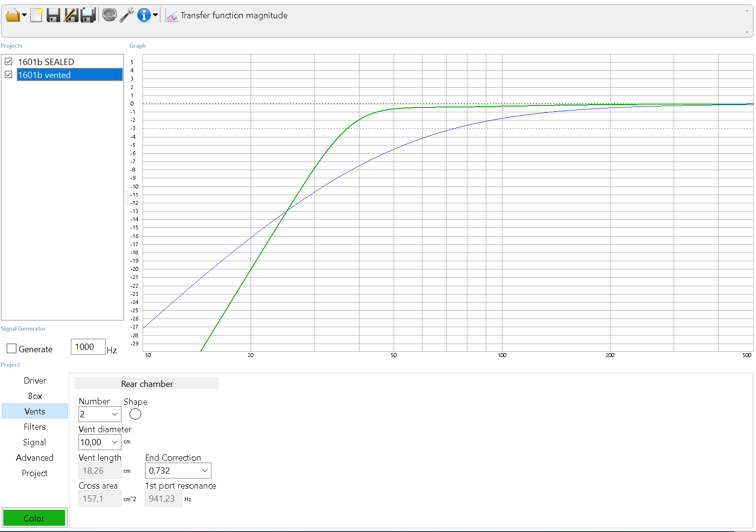This screenshot has height=532, width=756.
Task: Open options via the wrench icon
Action: click(127, 15)
